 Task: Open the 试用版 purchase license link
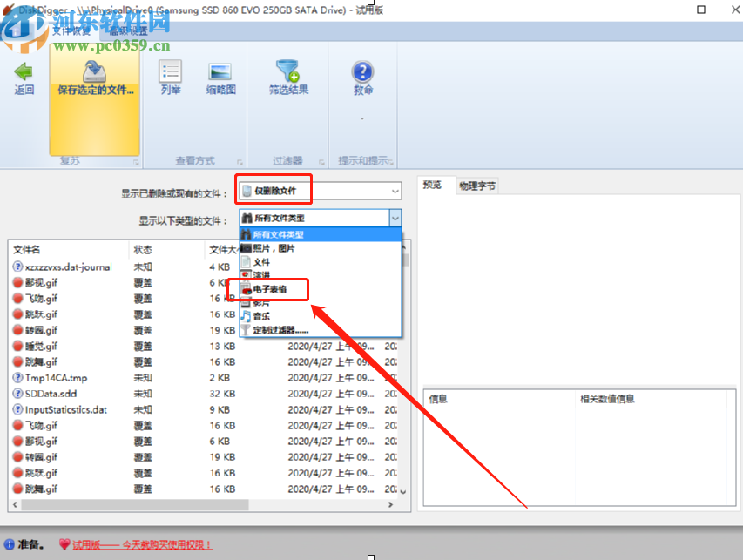[x=142, y=545]
